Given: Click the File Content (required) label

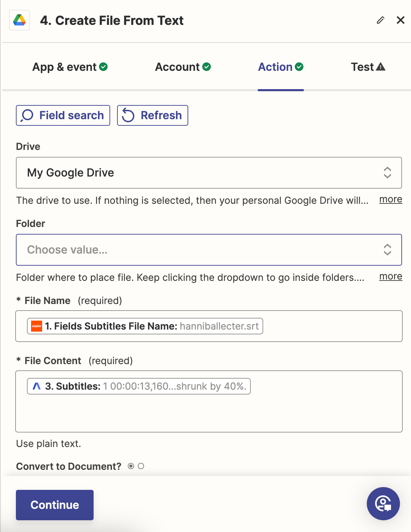Looking at the screenshot, I should [75, 361].
